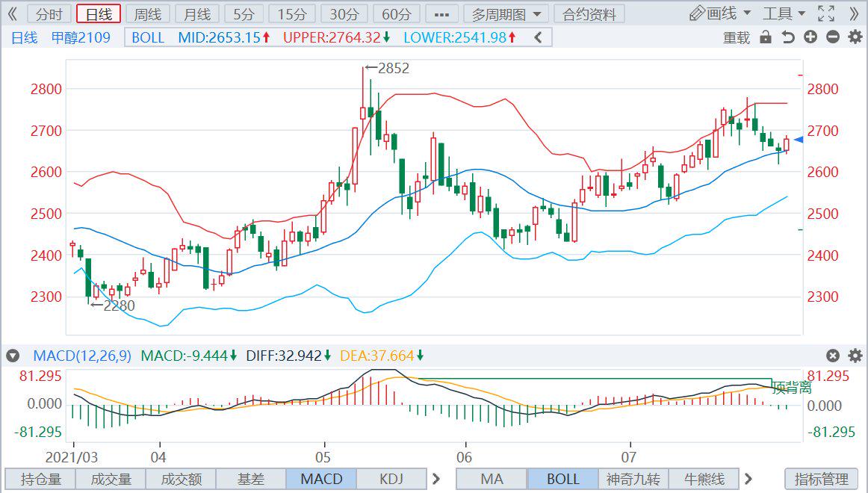The width and height of the screenshot is (868, 493).
Task: Zoom in with the plus icon
Action: 810,37
